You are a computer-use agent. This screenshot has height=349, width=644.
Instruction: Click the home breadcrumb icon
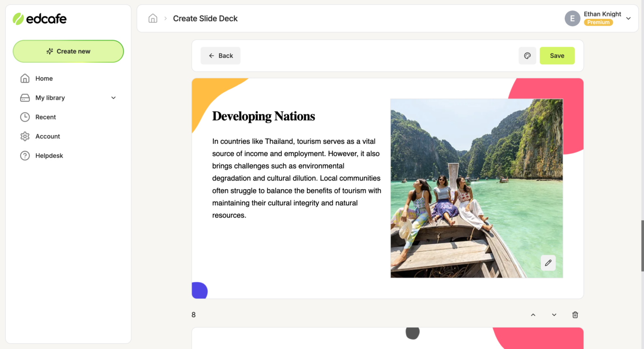coord(153,18)
